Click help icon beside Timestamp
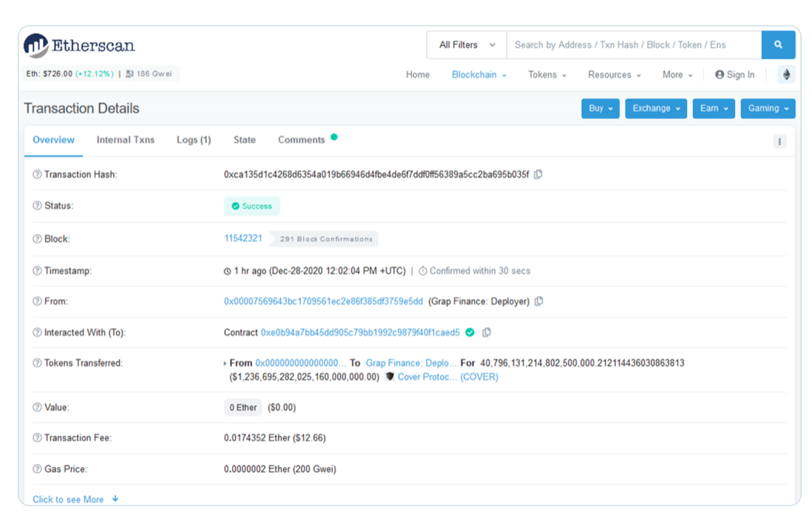Image resolution: width=812 pixels, height=524 pixels. click(x=37, y=271)
